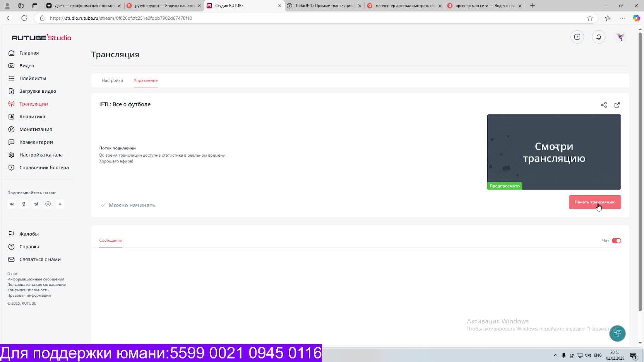Switch to the Дзен browser tab
The width and height of the screenshot is (644, 362).
(x=84, y=6)
